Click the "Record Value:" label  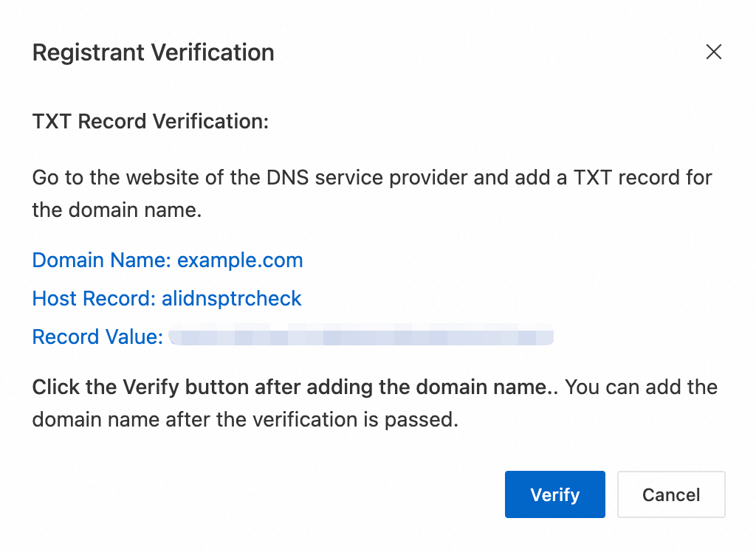(x=97, y=337)
